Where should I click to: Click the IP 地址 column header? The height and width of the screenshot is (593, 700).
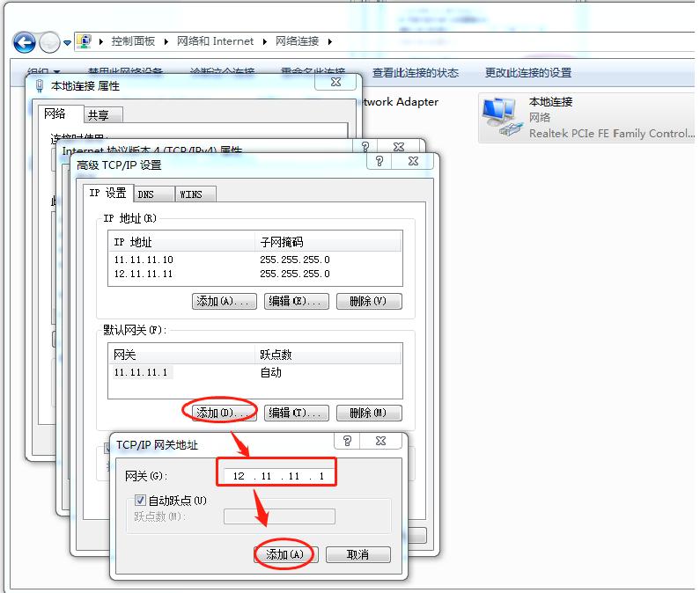click(x=181, y=242)
